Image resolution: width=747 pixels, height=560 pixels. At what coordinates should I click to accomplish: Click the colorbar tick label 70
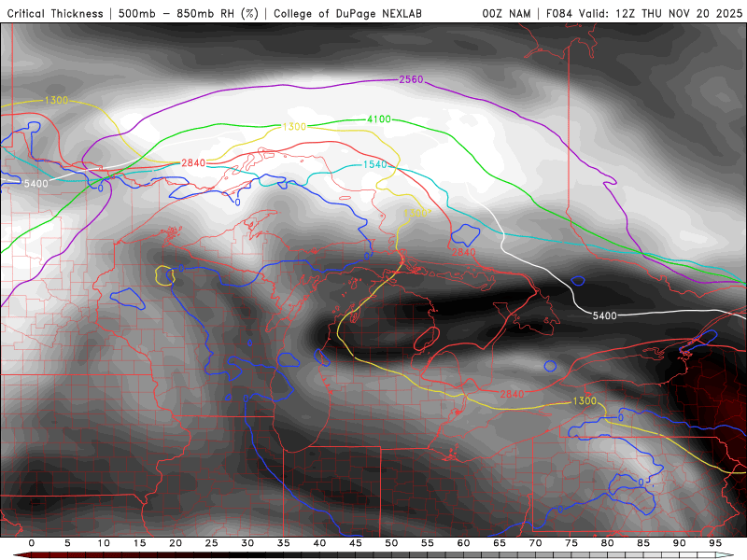[535, 543]
